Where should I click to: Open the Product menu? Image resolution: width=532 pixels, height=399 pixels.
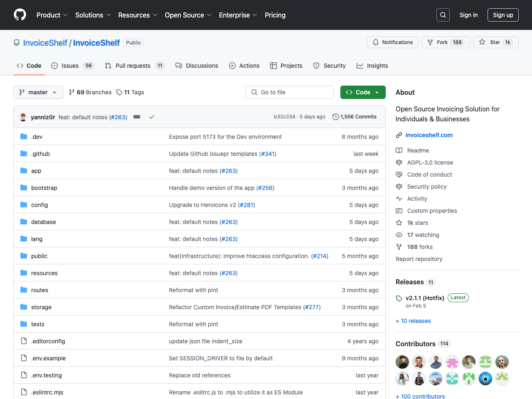[52, 15]
